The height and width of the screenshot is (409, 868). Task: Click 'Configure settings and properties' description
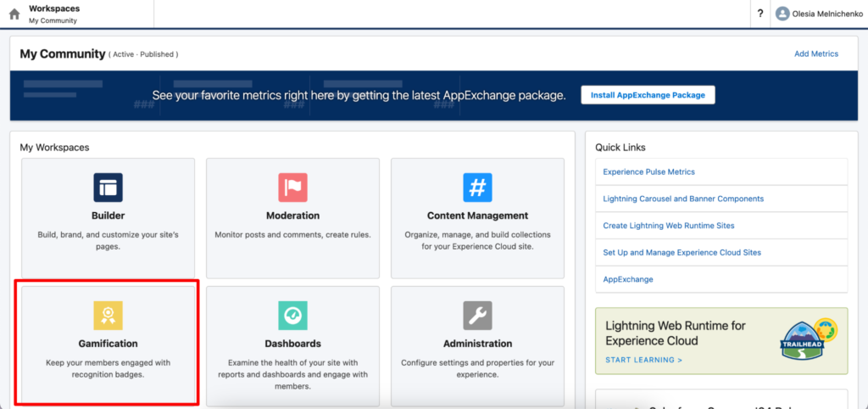(478, 368)
